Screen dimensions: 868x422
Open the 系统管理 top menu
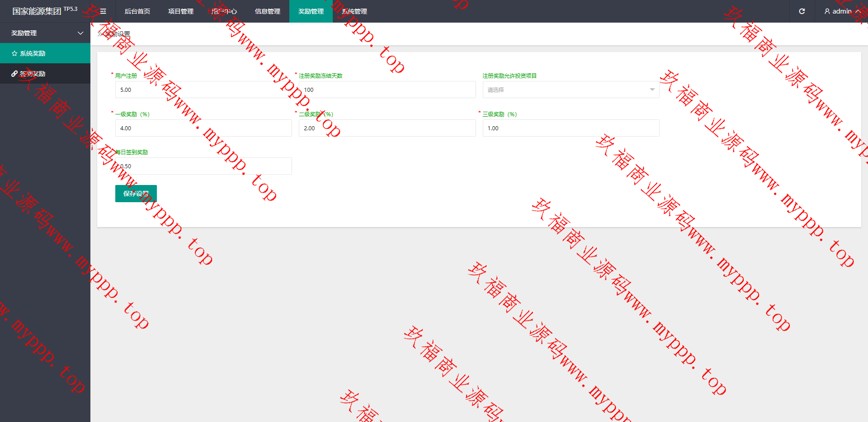[x=354, y=11]
